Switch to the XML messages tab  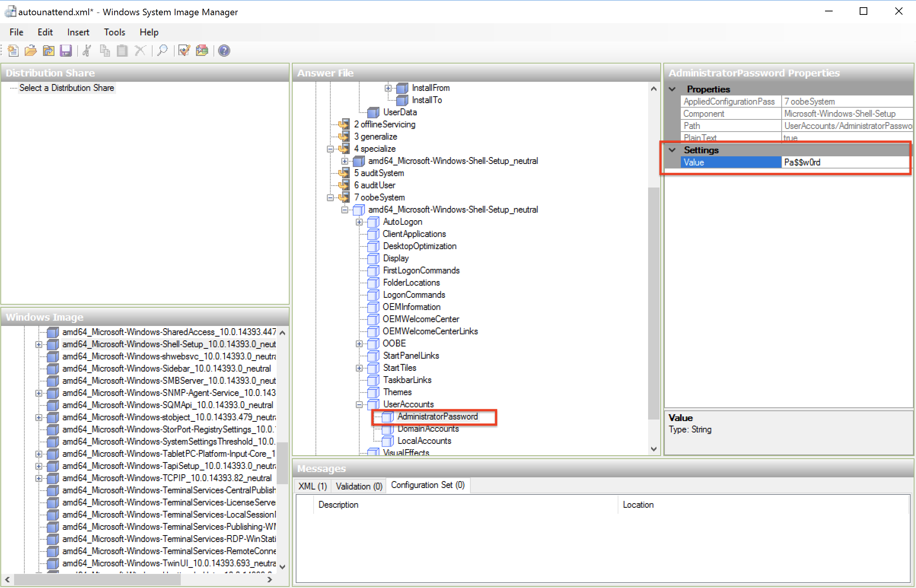coord(312,486)
